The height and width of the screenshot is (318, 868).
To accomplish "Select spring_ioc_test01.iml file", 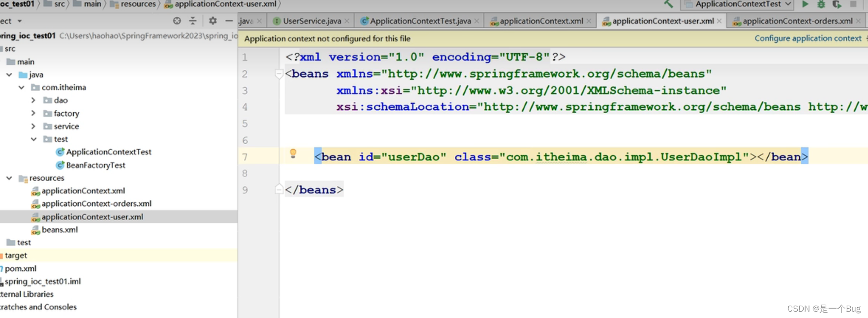I will [x=42, y=281].
